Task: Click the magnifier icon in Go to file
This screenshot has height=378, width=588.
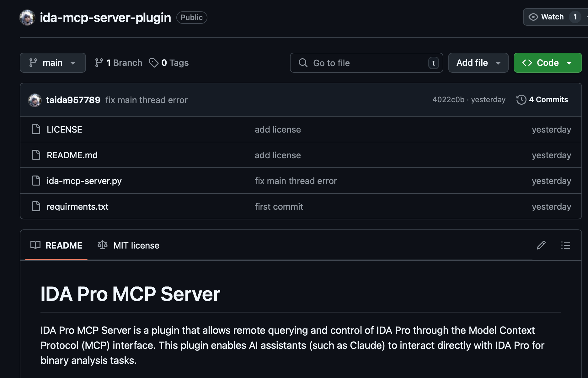Action: 303,63
